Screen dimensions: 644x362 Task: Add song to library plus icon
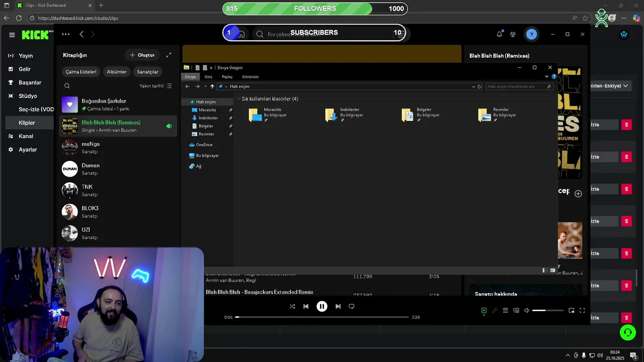coord(578,194)
